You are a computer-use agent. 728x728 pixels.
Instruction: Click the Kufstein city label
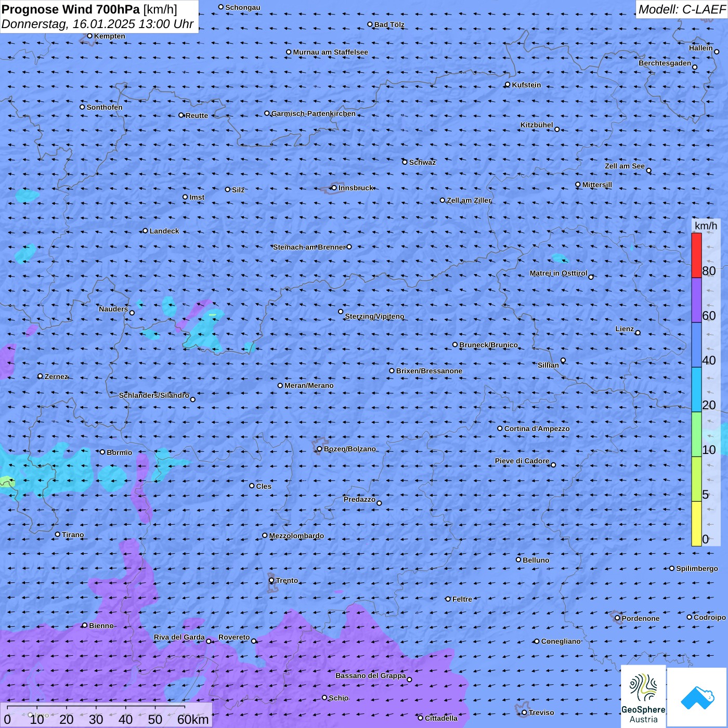pyautogui.click(x=526, y=85)
